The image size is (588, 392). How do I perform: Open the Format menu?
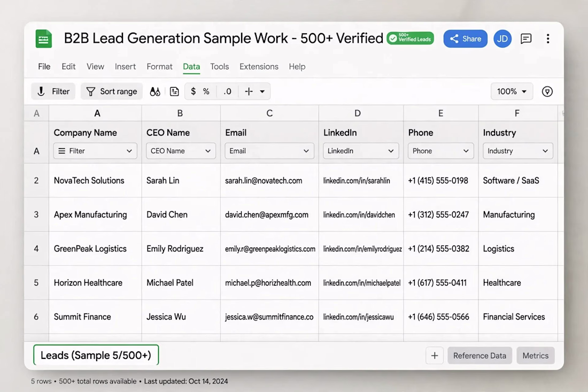click(x=159, y=67)
